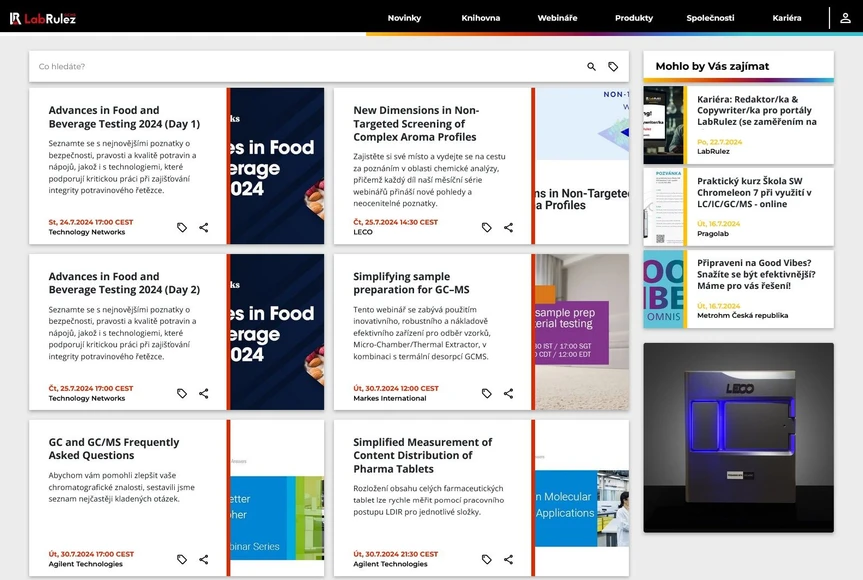Image resolution: width=863 pixels, height=580 pixels.
Task: Share the Simplifying sample preparation webinar
Action: pos(509,393)
